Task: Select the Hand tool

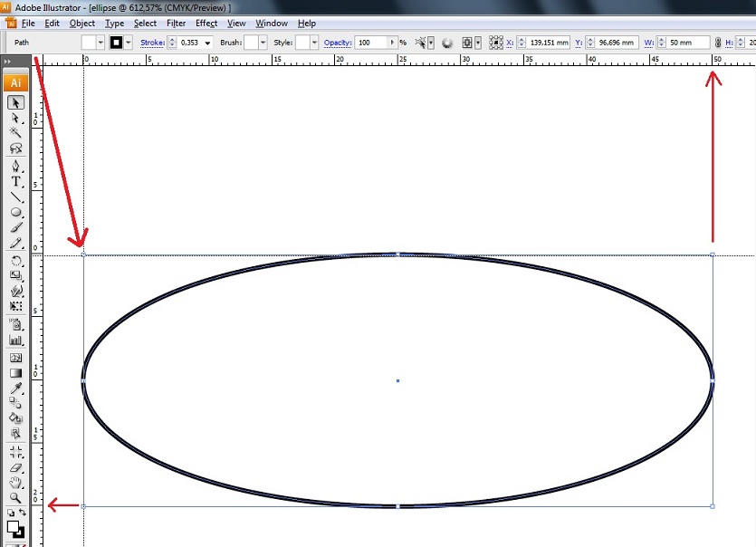Action: (15, 483)
